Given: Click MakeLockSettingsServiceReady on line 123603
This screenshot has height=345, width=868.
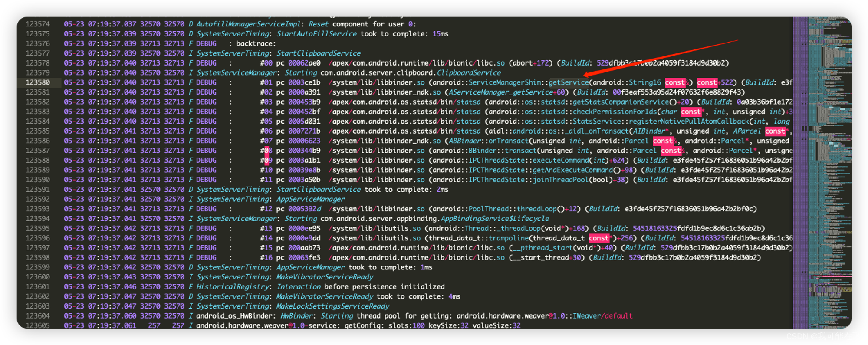Looking at the screenshot, I should 333,306.
